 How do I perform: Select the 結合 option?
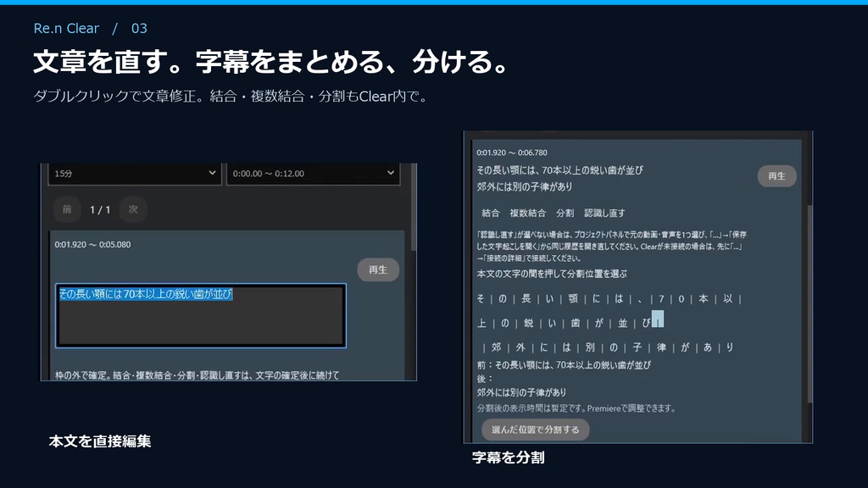tap(491, 213)
